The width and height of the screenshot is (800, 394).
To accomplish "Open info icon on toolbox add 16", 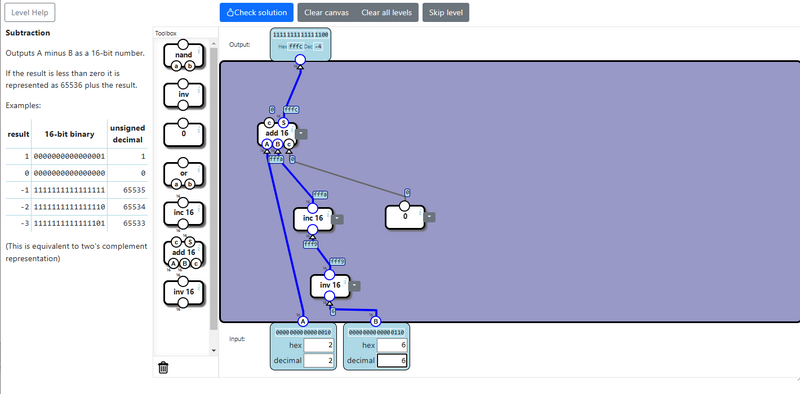I will pos(198,249).
